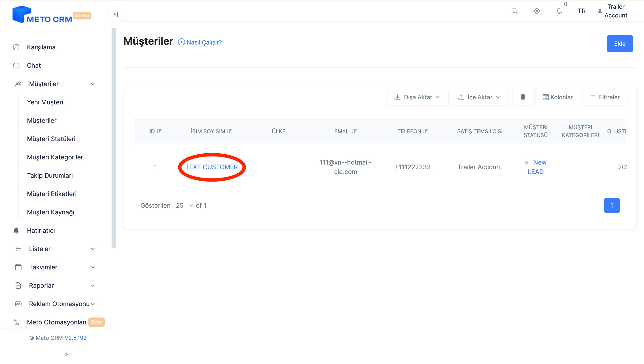Viewport: 644px width, 364px height.
Task: Click the blue Ekle button
Action: click(620, 44)
